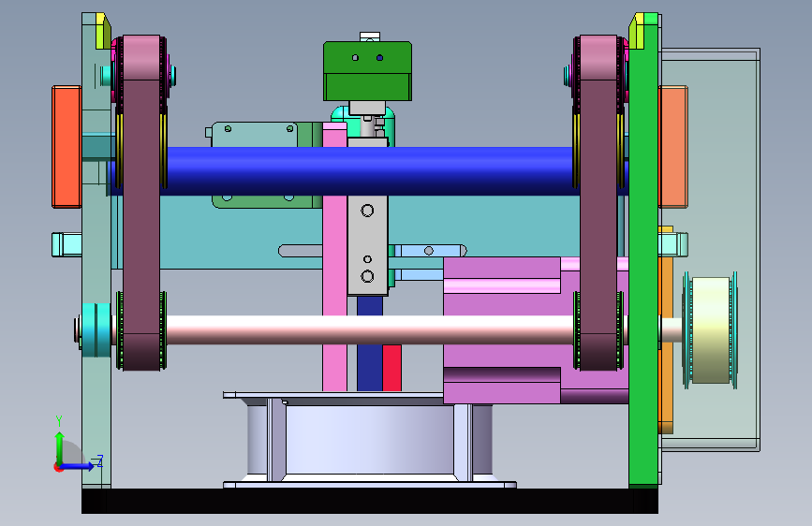Screen dimensions: 812x526
Task: Select the dark green block at top center
Action: (x=368, y=71)
